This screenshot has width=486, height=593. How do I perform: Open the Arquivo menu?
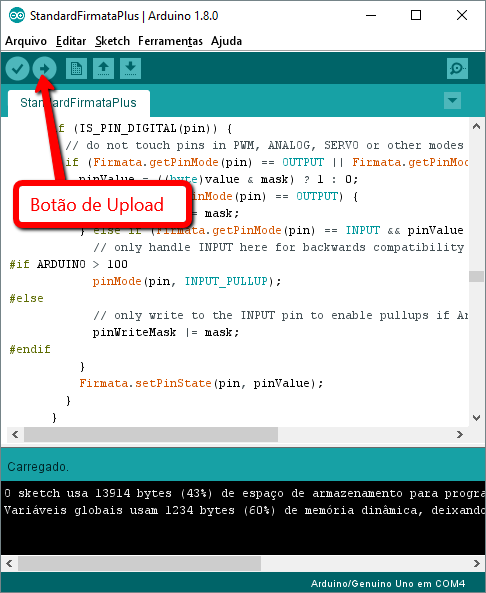pos(26,41)
